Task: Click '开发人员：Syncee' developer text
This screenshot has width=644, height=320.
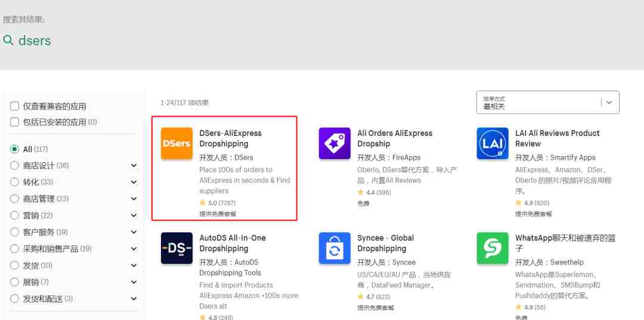Action: 386,262
